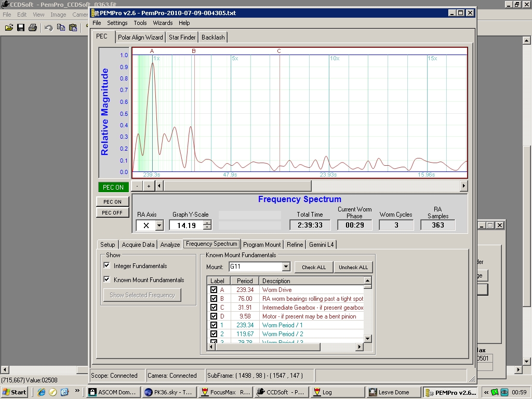This screenshot has width=532, height=399.
Task: Open the Analyze sub-tab
Action: pos(170,244)
